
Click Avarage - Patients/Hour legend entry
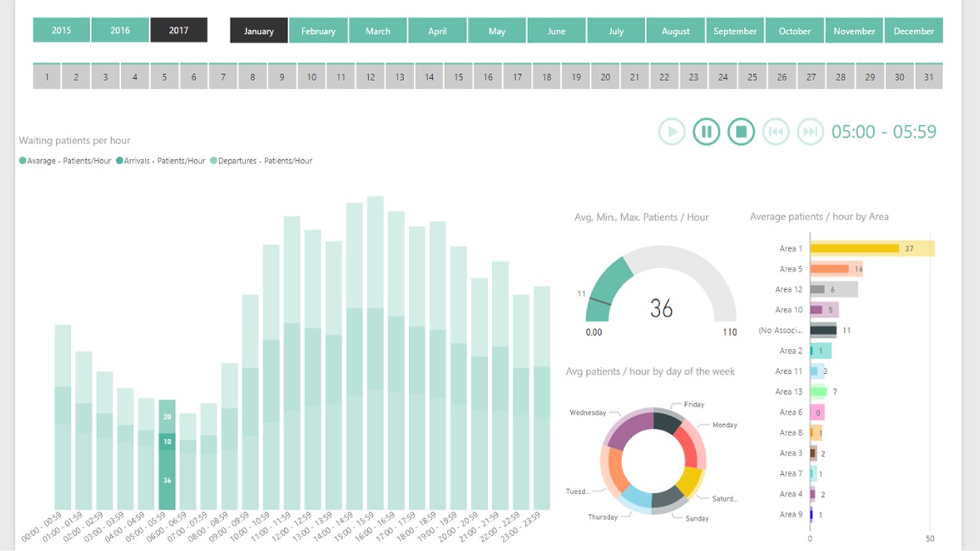point(65,161)
